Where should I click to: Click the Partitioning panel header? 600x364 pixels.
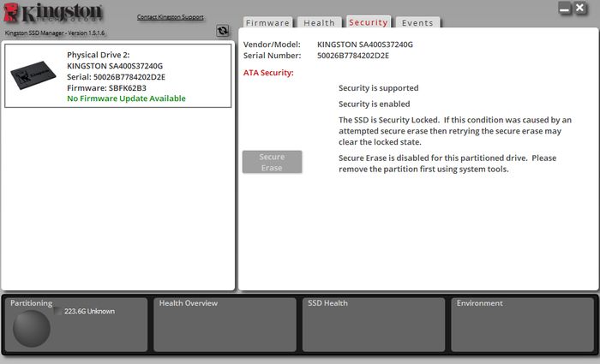32,303
